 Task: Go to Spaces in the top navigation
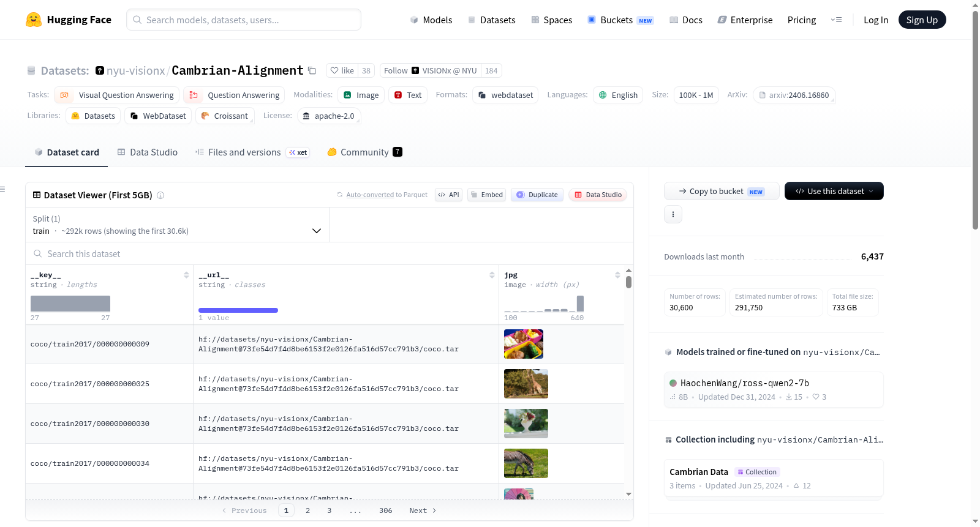click(x=551, y=20)
